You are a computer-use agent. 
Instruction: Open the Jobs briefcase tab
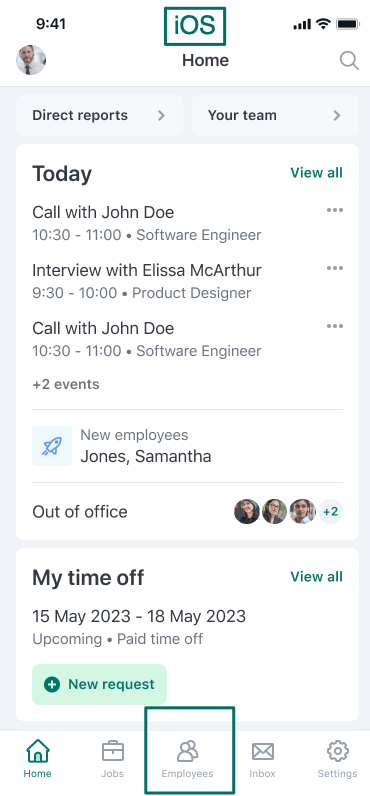pos(113,759)
